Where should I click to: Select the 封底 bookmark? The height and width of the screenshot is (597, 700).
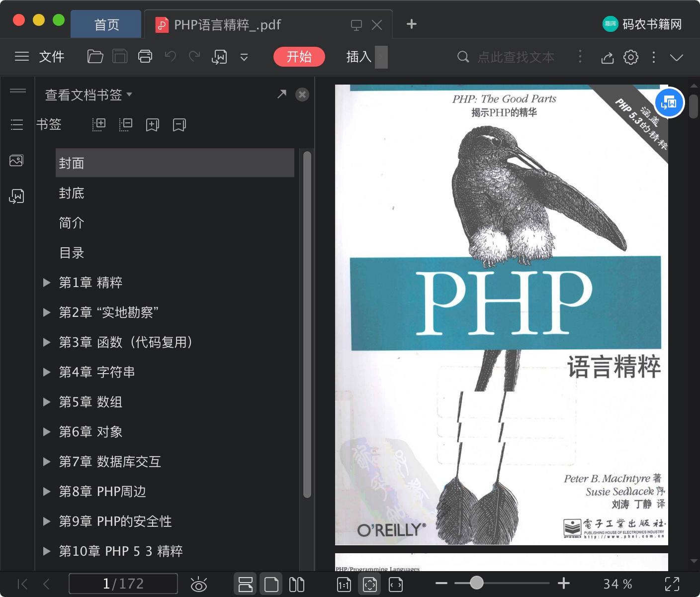click(x=72, y=193)
